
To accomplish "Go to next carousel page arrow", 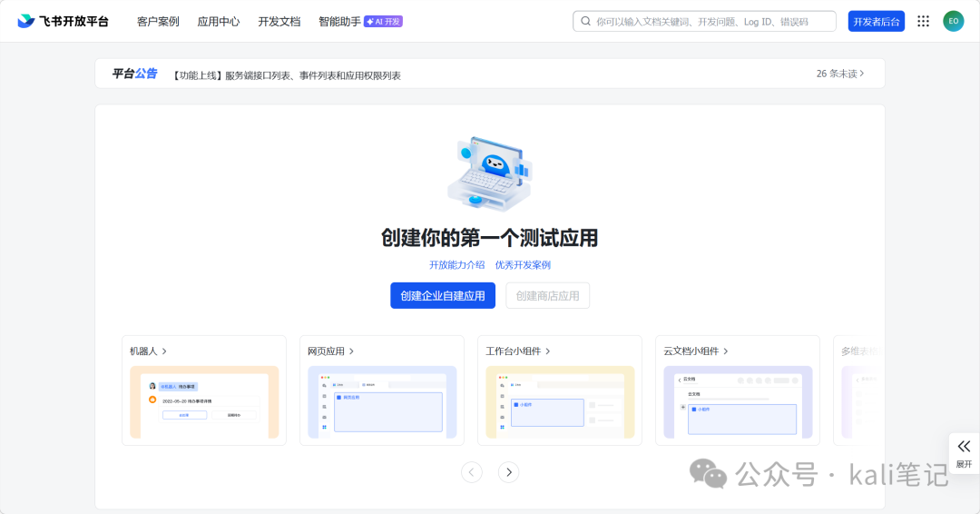I will click(x=509, y=472).
